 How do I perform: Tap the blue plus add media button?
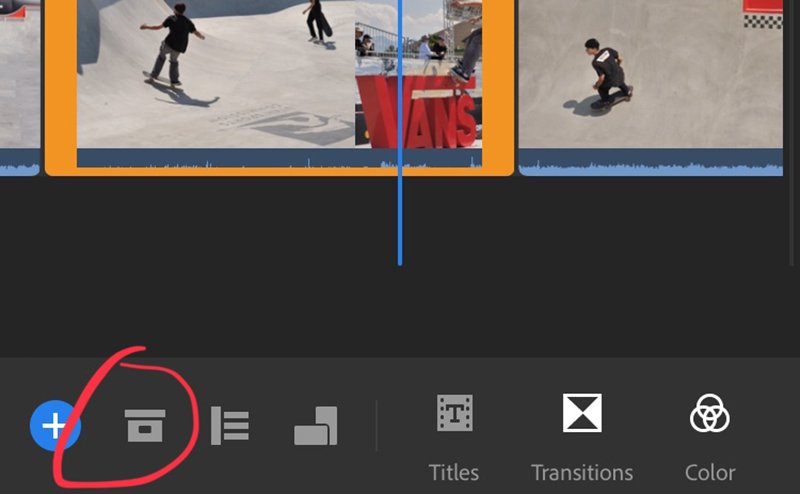tap(55, 427)
